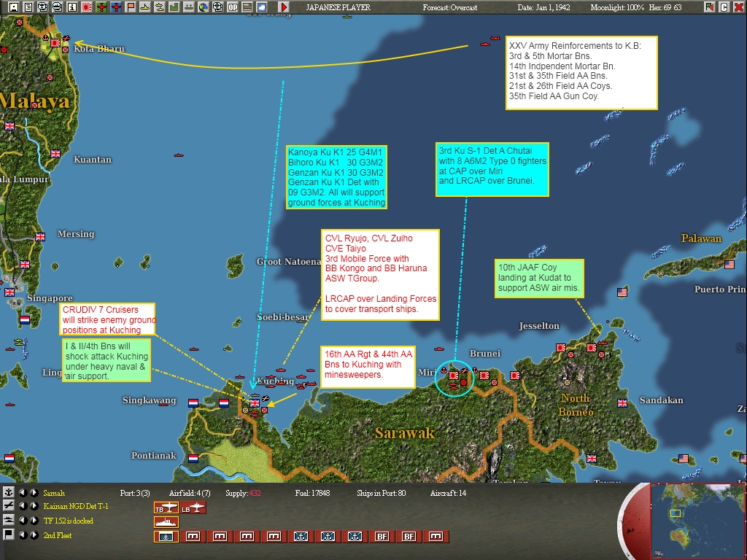747x560 pixels.
Task: Open the blue-background aircraft list icon
Action: pos(116,7)
